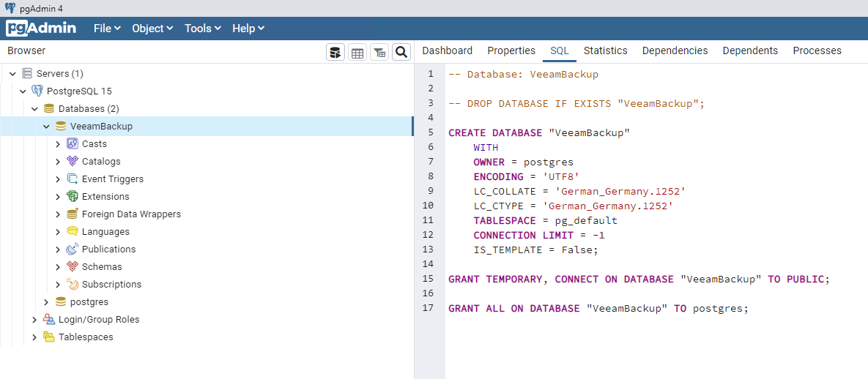Open the File menu
Screen dimensions: 868x379
pyautogui.click(x=108, y=29)
